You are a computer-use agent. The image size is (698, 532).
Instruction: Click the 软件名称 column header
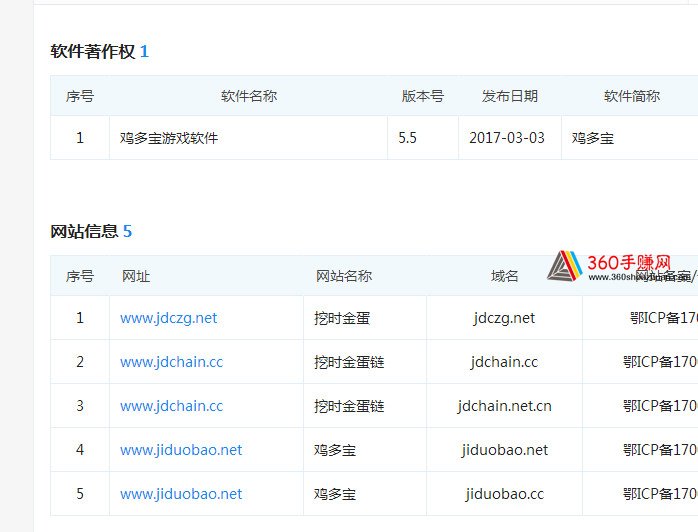[x=249, y=96]
